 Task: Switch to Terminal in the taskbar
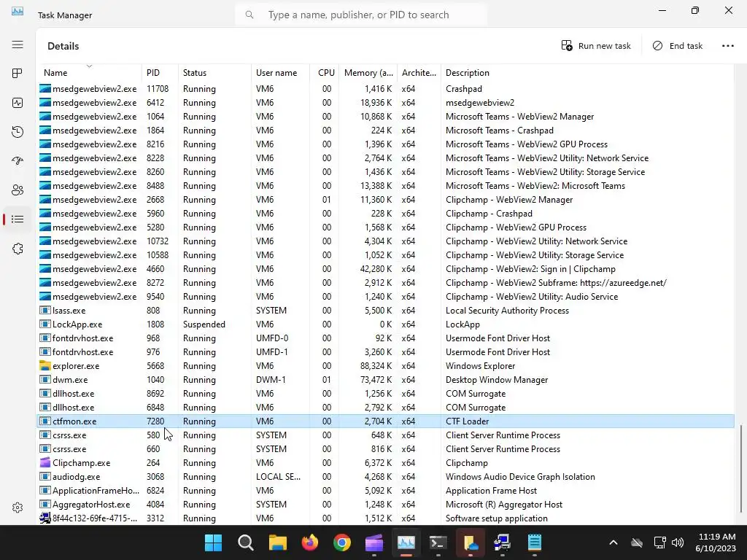tap(438, 542)
